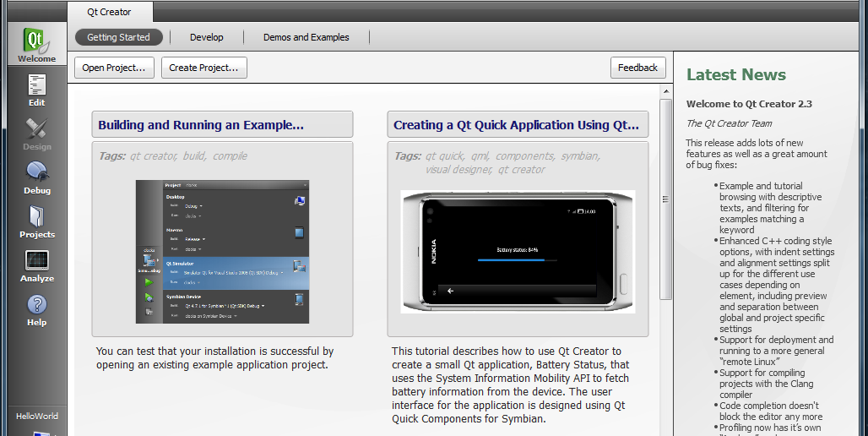The image size is (868, 436).
Task: Click the 'compile' tag
Action: click(x=230, y=156)
